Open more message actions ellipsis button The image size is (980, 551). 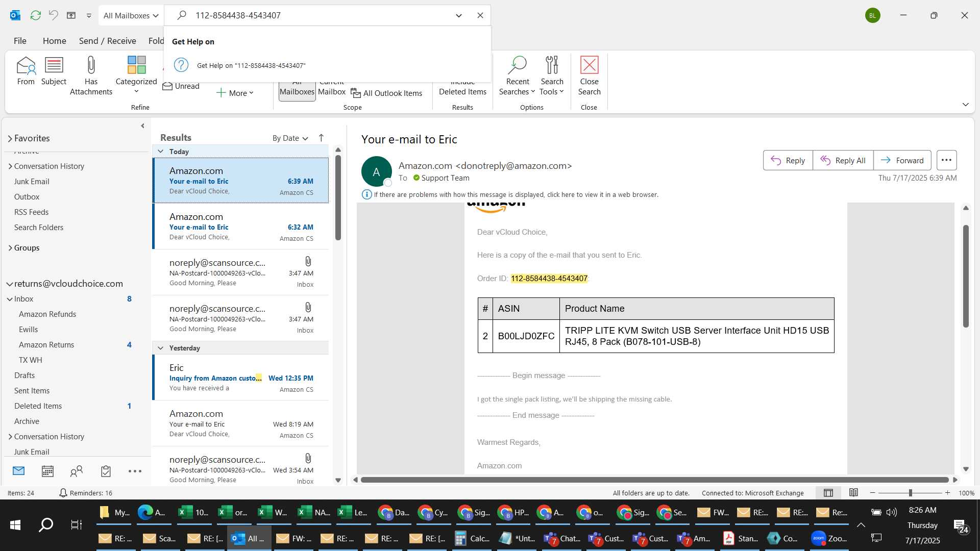pyautogui.click(x=946, y=160)
